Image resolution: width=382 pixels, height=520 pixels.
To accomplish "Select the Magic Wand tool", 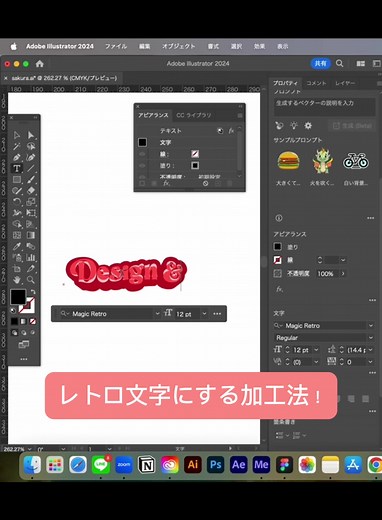I will (x=17, y=146).
